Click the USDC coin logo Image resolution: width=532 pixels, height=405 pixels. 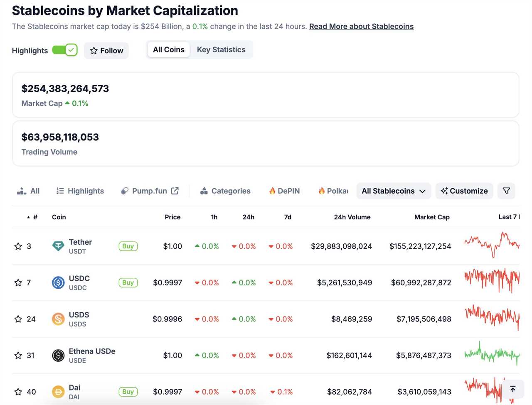(58, 282)
